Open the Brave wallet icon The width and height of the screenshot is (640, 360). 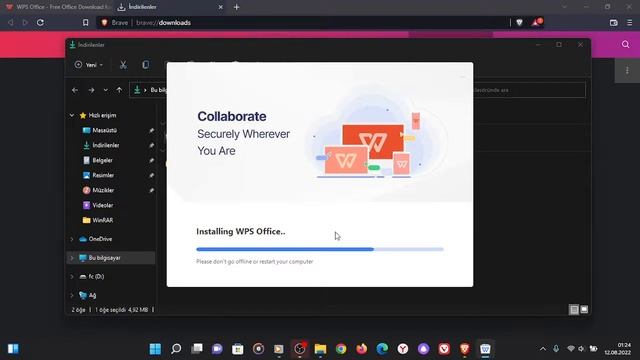tap(613, 23)
